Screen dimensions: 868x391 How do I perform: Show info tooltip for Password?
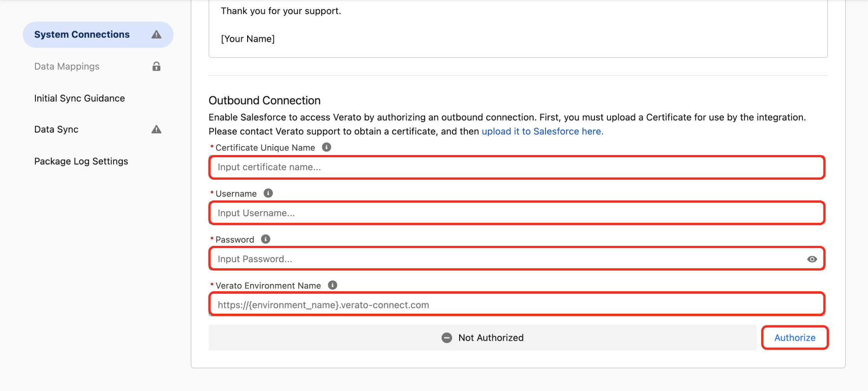(x=266, y=239)
